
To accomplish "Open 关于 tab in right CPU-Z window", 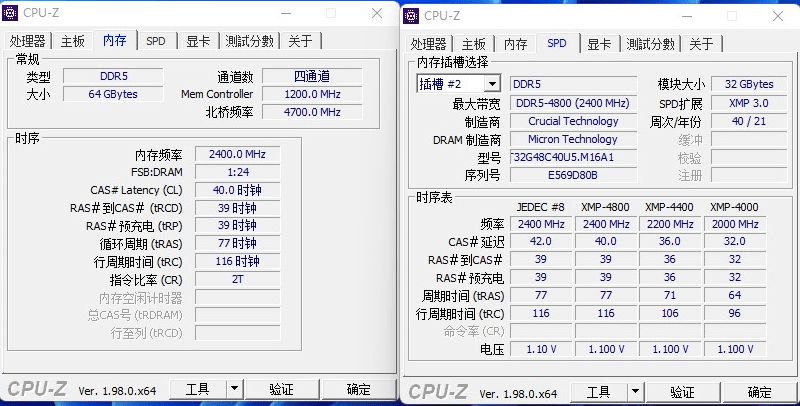I will 701,44.
